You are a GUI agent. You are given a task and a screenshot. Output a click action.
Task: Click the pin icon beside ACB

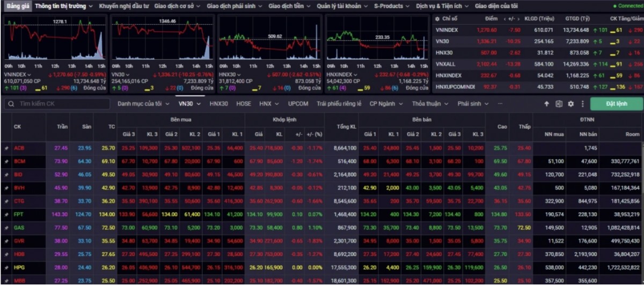pyautogui.click(x=6, y=148)
